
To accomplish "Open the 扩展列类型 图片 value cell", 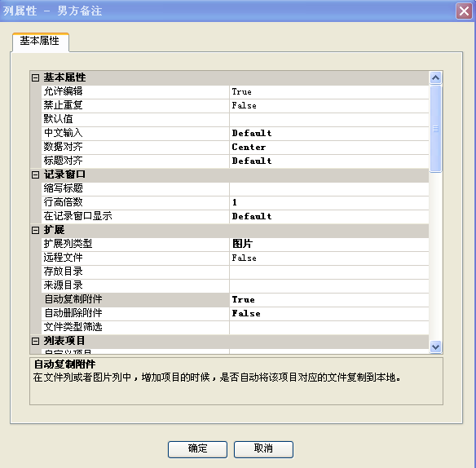I will pyautogui.click(x=329, y=244).
